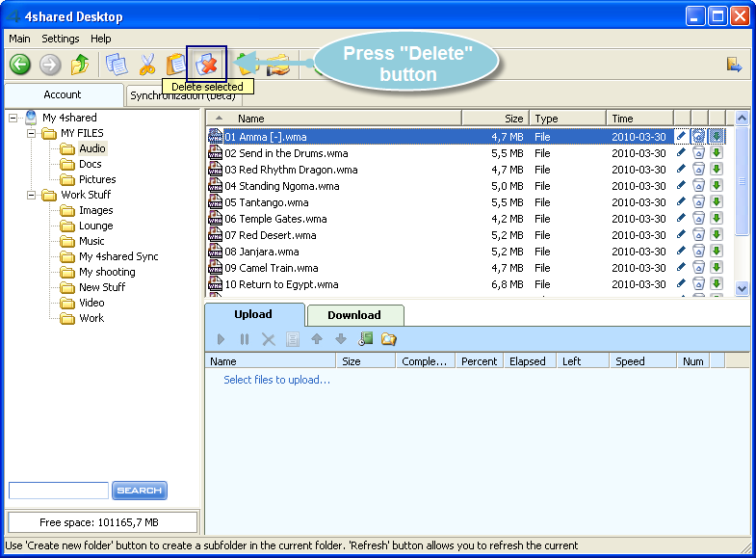756x558 pixels.
Task: Move upload item up in queue
Action: [317, 339]
